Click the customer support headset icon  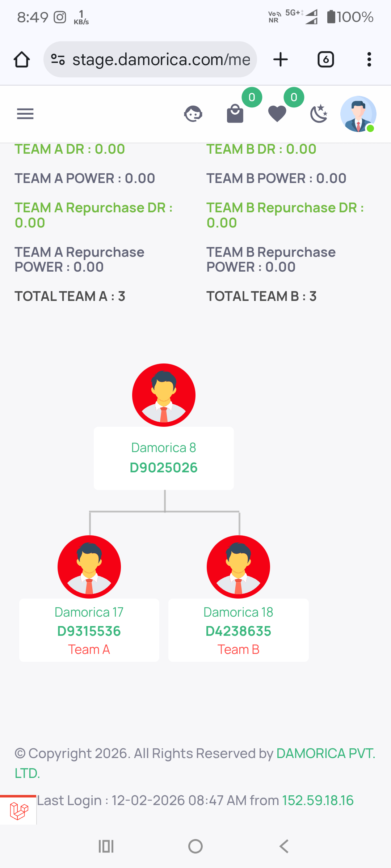(193, 114)
